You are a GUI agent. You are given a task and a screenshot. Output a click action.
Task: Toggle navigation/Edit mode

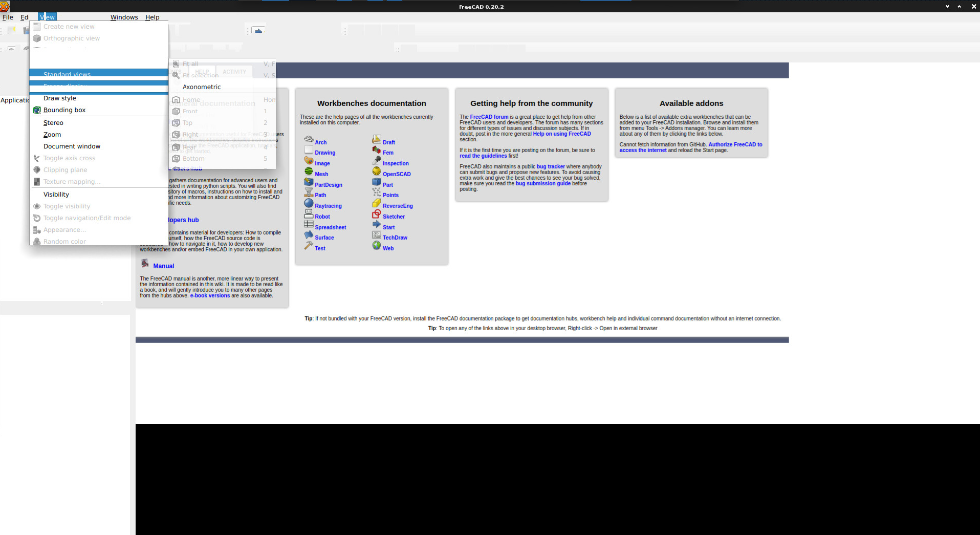click(x=87, y=218)
